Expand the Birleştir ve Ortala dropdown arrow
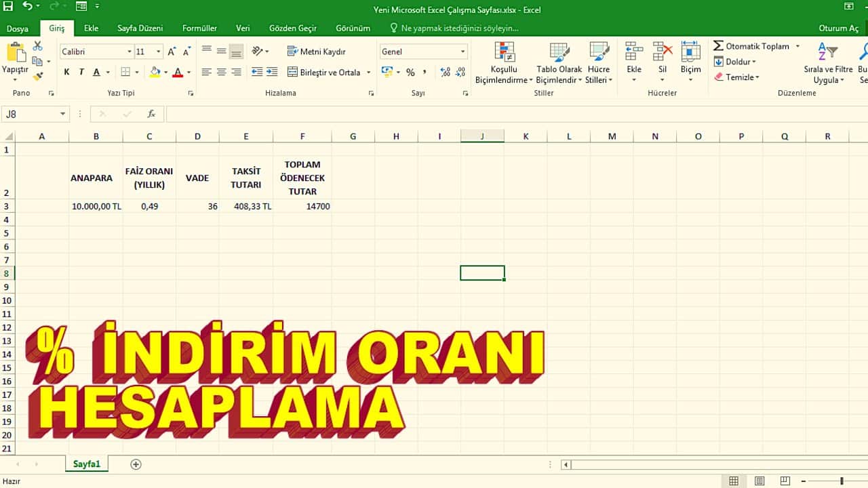Viewport: 868px width, 488px height. (368, 73)
